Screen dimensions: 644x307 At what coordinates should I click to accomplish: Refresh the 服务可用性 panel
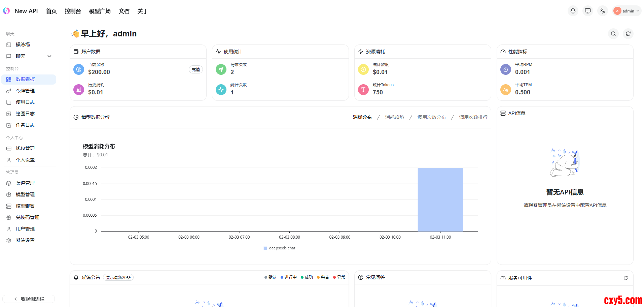[625, 278]
